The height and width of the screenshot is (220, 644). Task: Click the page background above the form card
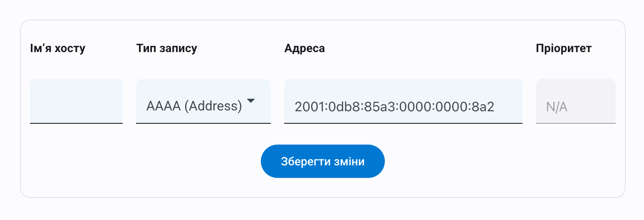(x=322, y=9)
